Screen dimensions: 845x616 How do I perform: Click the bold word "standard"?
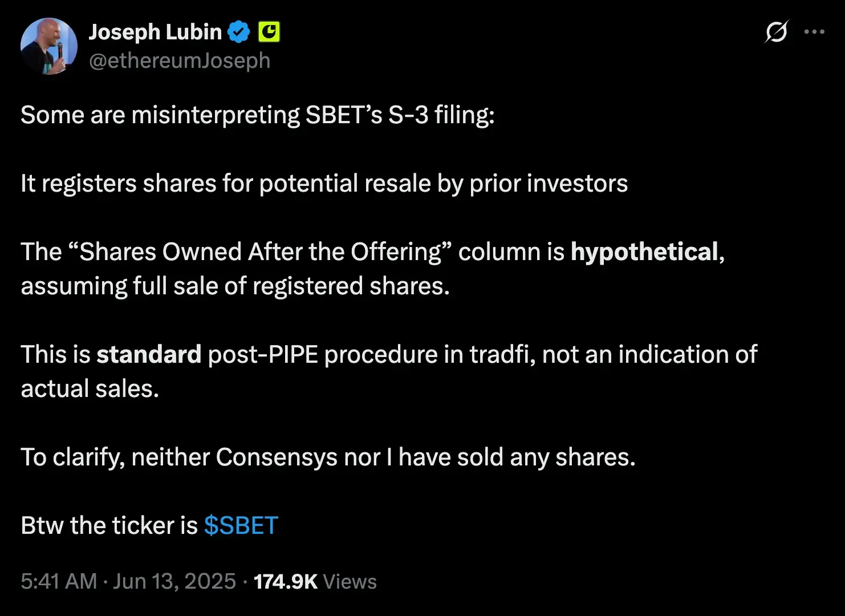(x=149, y=354)
